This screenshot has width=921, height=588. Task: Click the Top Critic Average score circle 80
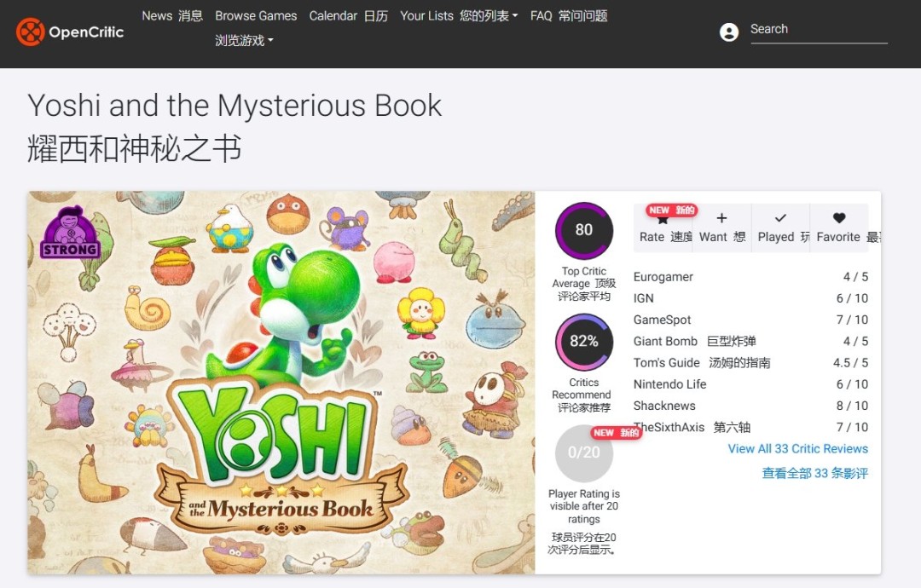click(x=584, y=230)
